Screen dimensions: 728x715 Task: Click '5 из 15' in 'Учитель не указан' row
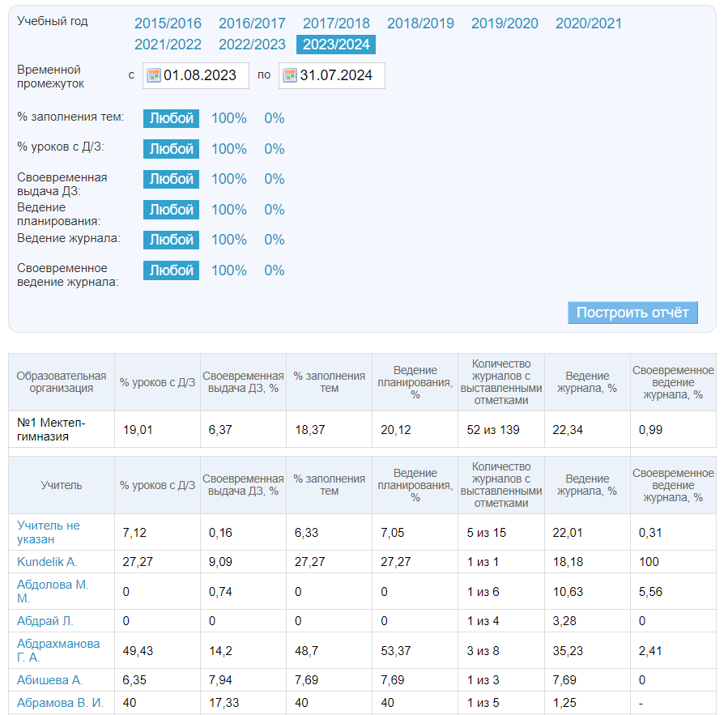[486, 533]
